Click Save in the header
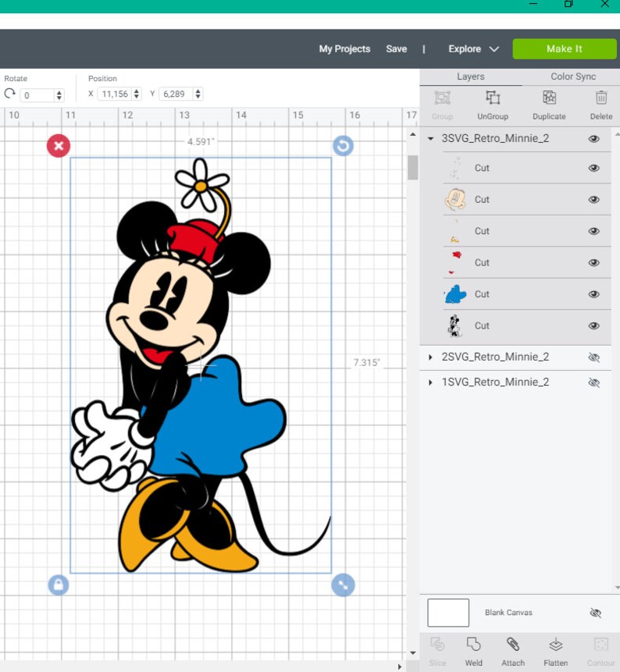Image resolution: width=620 pixels, height=672 pixels. 396,49
